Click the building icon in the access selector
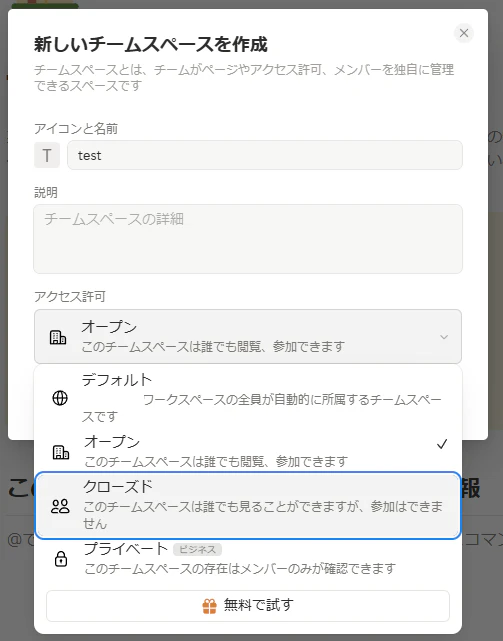503x641 pixels. pyautogui.click(x=58, y=337)
